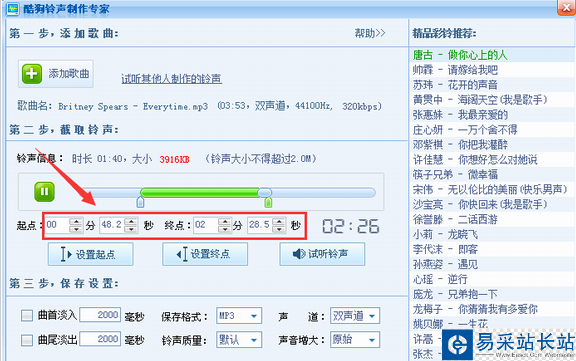Select 龙梅子 - 你猜猜我有多爱你
This screenshot has width=576, height=361.
pos(492,309)
